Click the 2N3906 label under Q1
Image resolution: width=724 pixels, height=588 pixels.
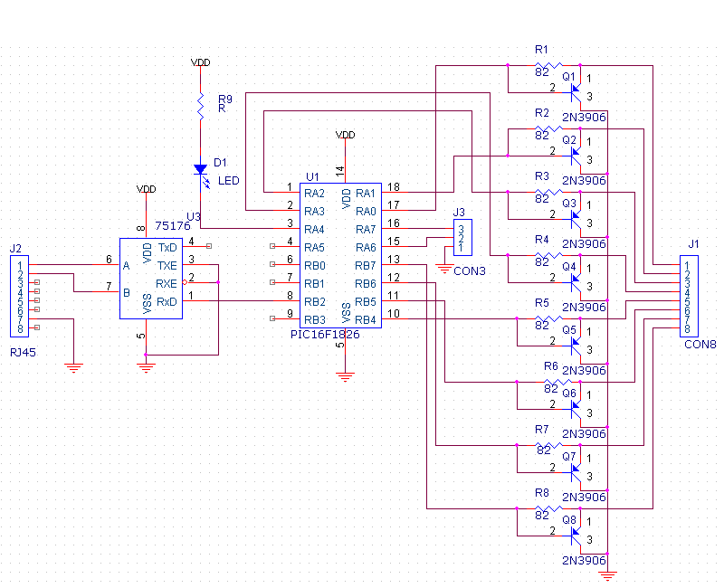[x=584, y=118]
